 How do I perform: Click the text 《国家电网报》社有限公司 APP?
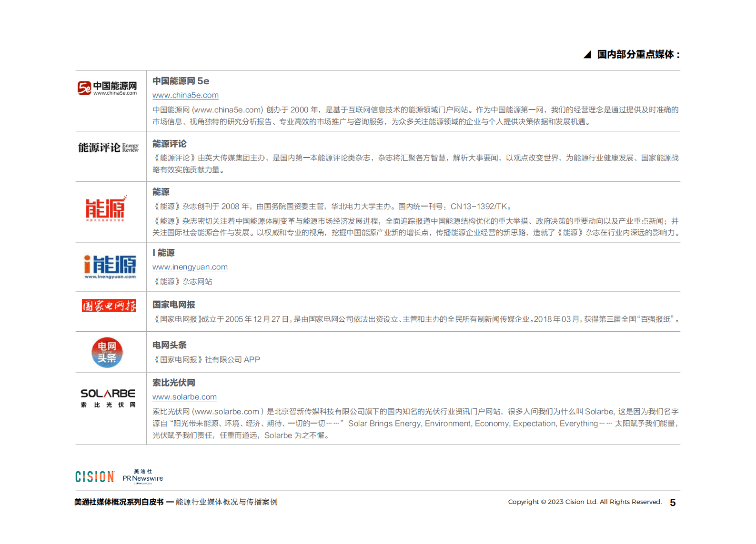pyautogui.click(x=206, y=360)
